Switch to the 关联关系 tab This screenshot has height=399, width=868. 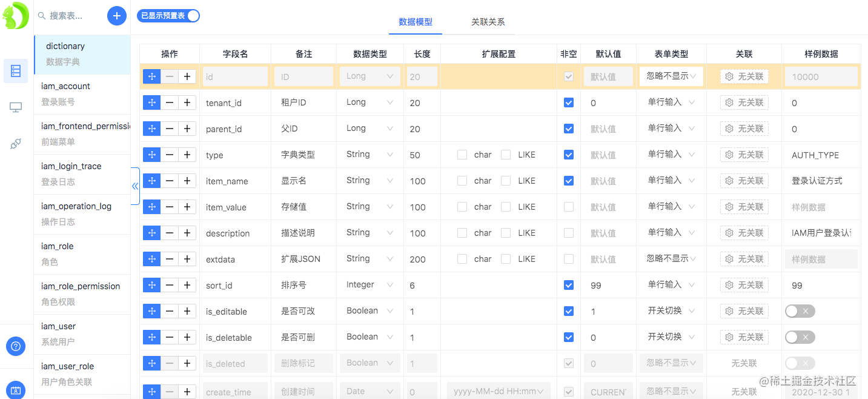click(488, 22)
